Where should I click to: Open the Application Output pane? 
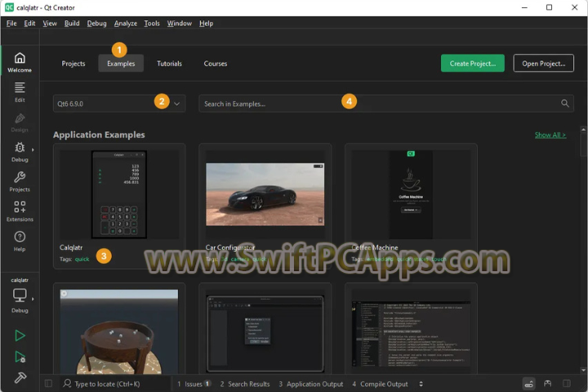click(x=310, y=384)
